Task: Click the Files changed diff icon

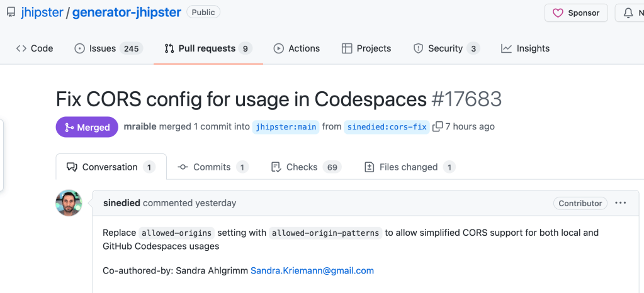Action: 370,167
